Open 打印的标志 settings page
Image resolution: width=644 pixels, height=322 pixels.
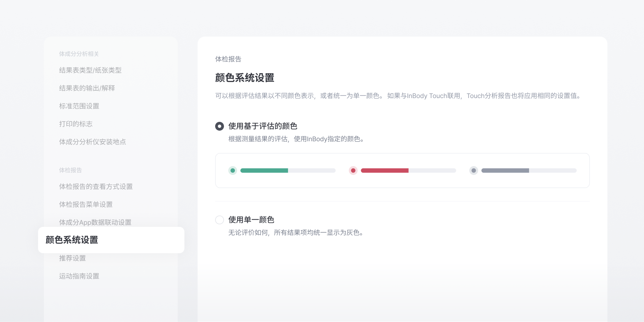coord(76,124)
